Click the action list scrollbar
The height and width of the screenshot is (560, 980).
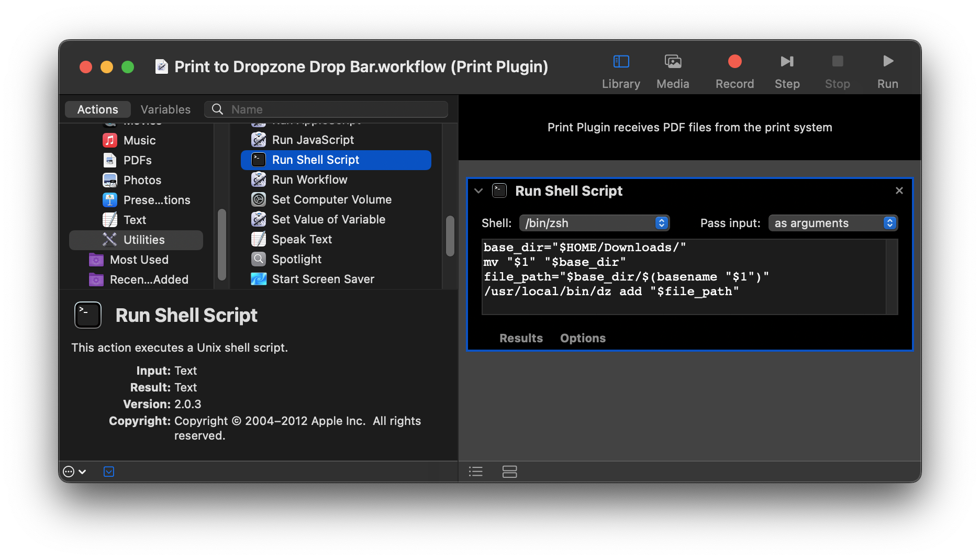click(450, 236)
